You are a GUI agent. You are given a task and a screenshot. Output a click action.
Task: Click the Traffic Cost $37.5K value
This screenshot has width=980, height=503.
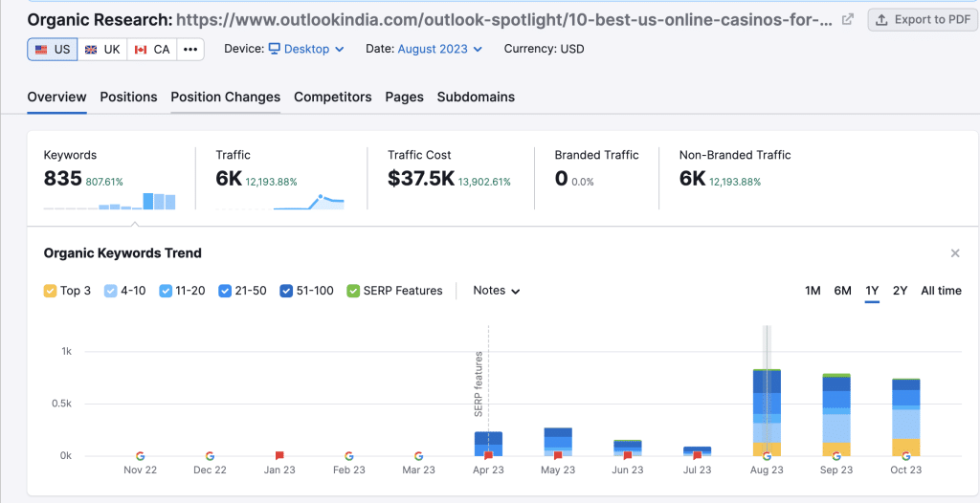tap(421, 179)
